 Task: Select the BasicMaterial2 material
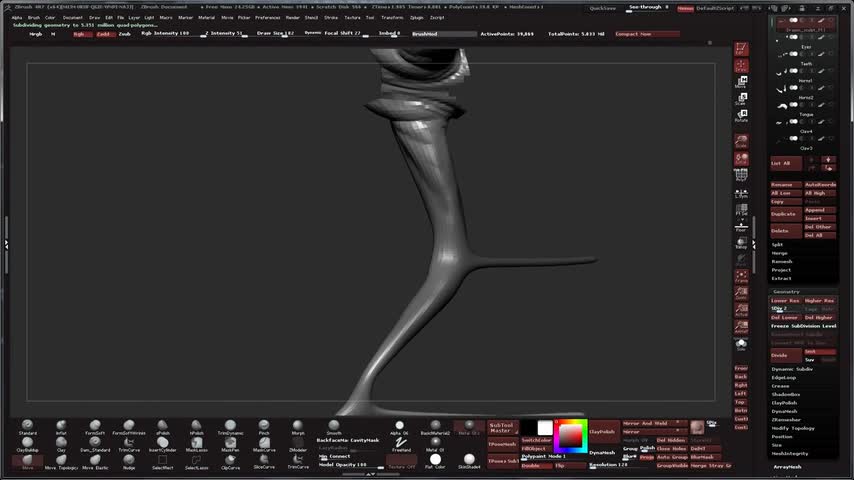click(x=435, y=427)
